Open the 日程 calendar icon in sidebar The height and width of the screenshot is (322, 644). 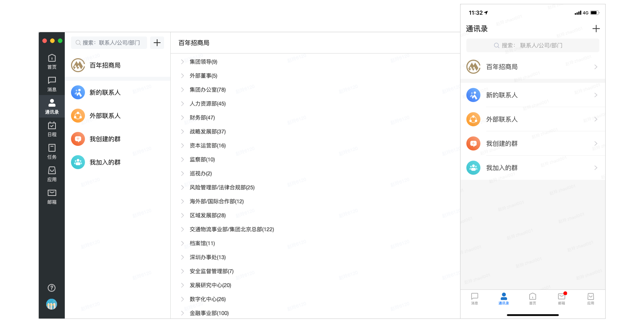[x=52, y=129]
